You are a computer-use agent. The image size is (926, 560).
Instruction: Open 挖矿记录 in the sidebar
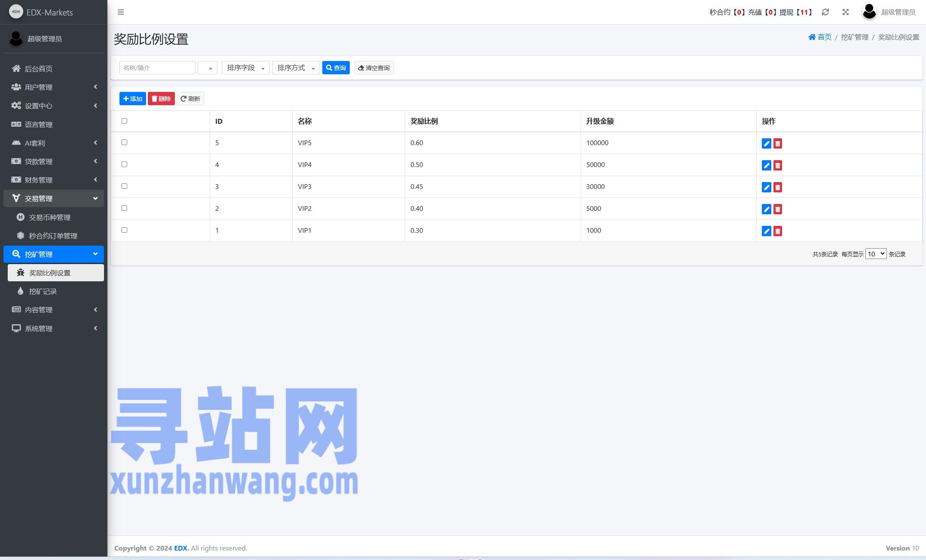click(x=43, y=291)
